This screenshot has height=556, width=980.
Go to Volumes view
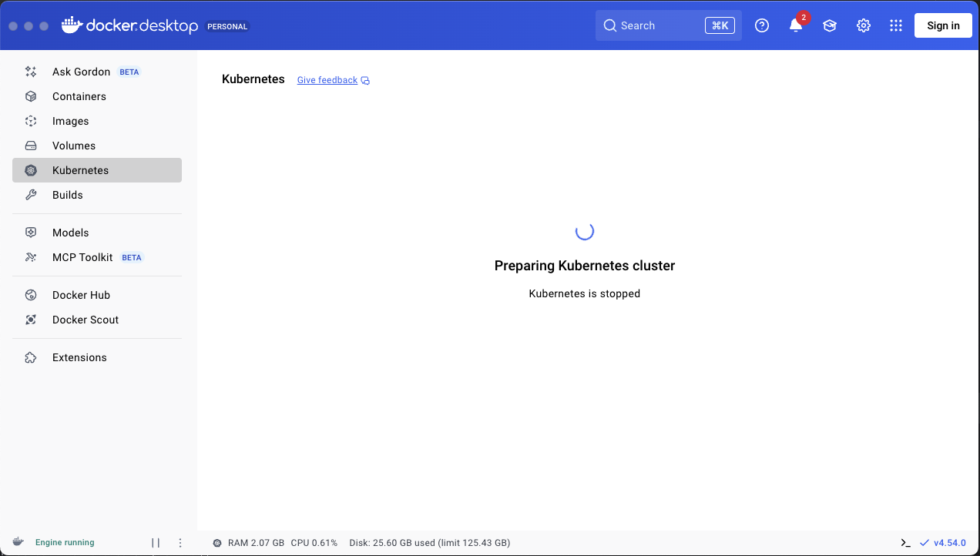coord(97,146)
